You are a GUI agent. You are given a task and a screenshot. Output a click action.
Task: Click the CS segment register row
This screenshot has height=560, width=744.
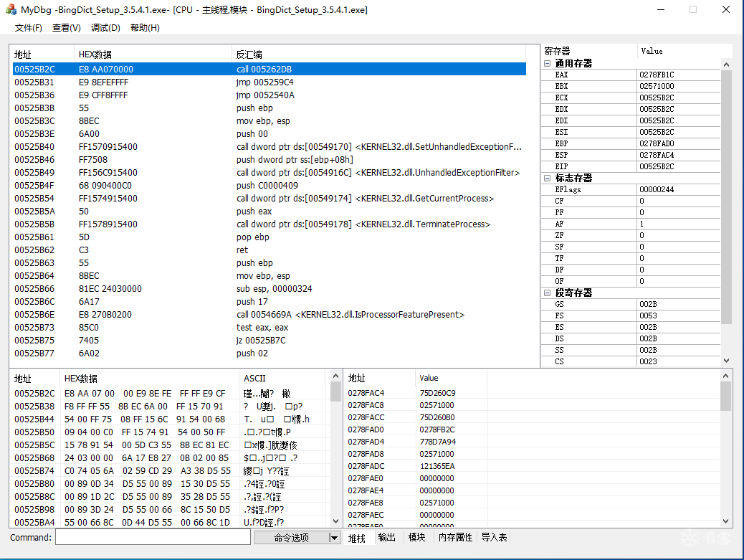(x=631, y=361)
